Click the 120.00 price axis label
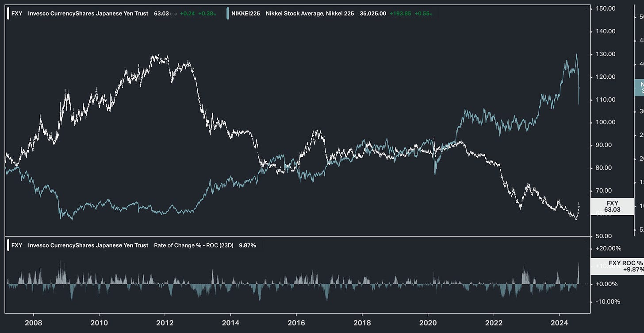Screen dimensions: 644x333 [x=606, y=77]
